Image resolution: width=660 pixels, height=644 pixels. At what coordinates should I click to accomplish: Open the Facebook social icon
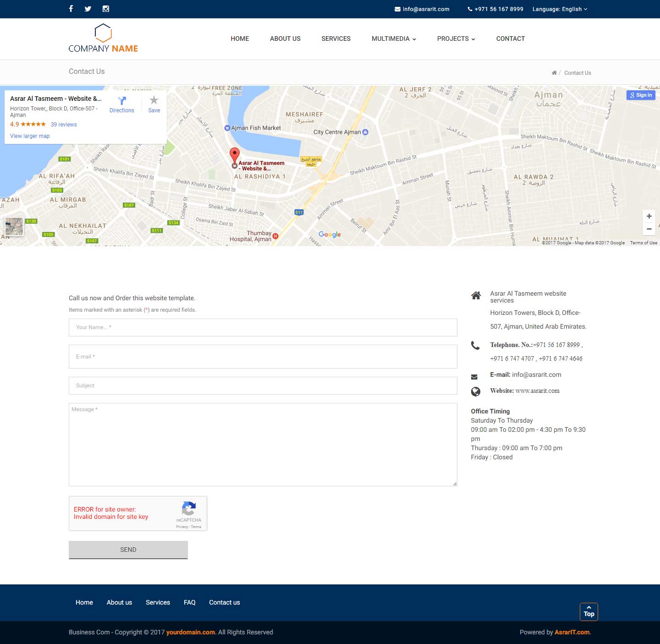click(71, 9)
